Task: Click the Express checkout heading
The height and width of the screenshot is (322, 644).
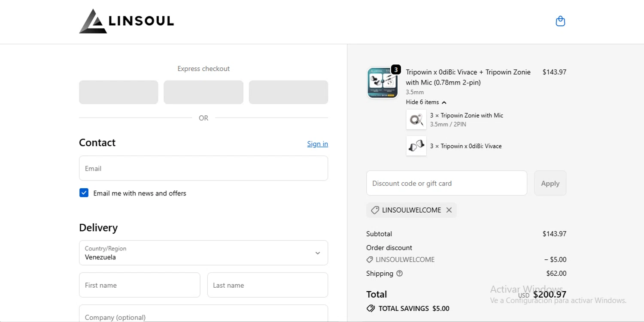Action: (204, 69)
